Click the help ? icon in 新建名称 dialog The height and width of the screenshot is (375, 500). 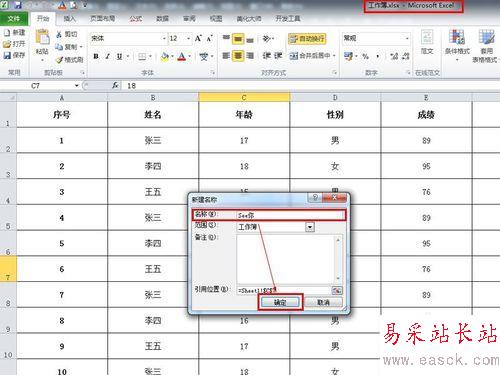click(x=315, y=197)
